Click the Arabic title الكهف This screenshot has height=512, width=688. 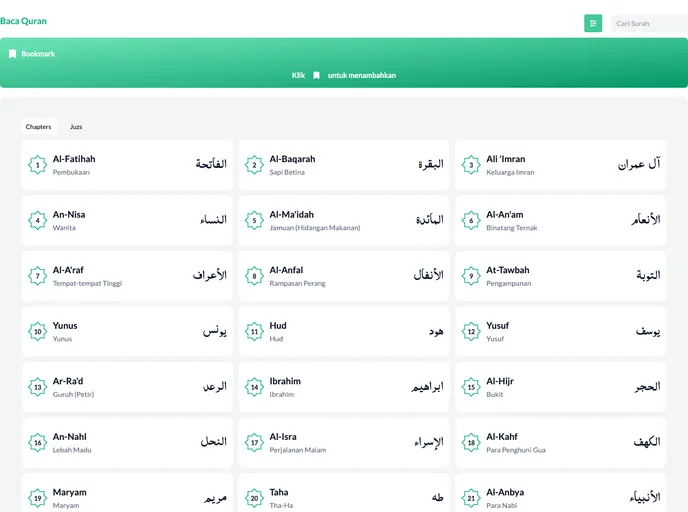click(x=647, y=442)
